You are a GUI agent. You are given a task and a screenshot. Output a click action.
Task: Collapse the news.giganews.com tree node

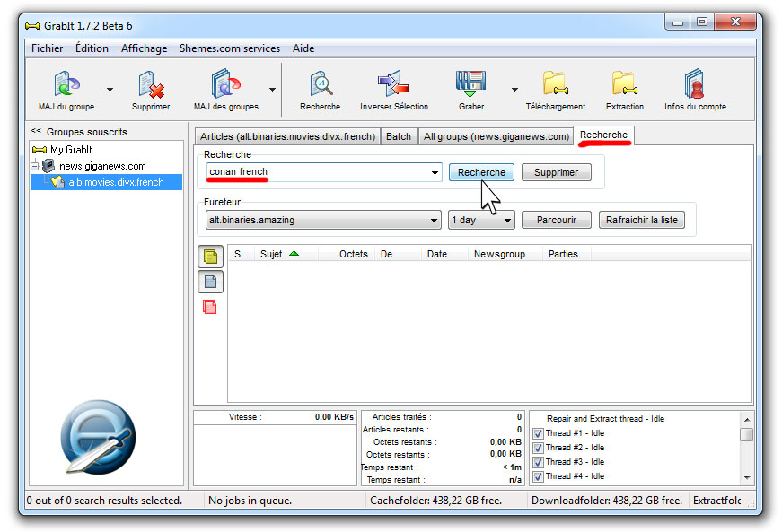[x=34, y=166]
